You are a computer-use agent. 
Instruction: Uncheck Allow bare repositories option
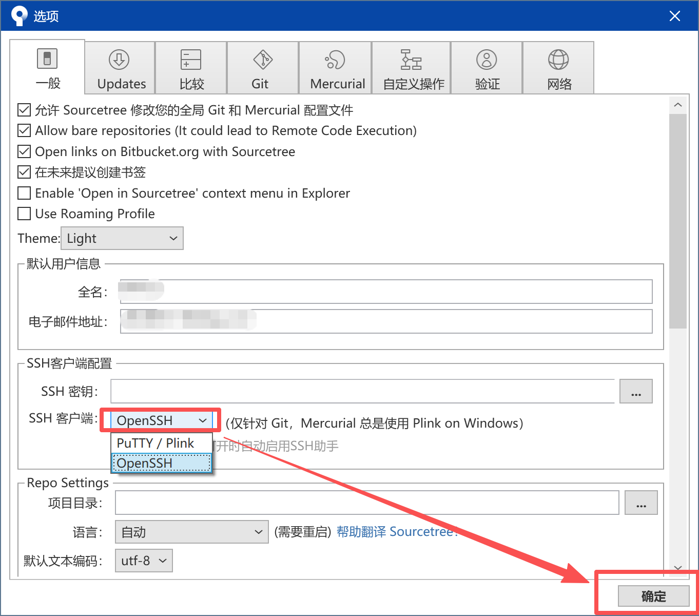click(x=24, y=130)
